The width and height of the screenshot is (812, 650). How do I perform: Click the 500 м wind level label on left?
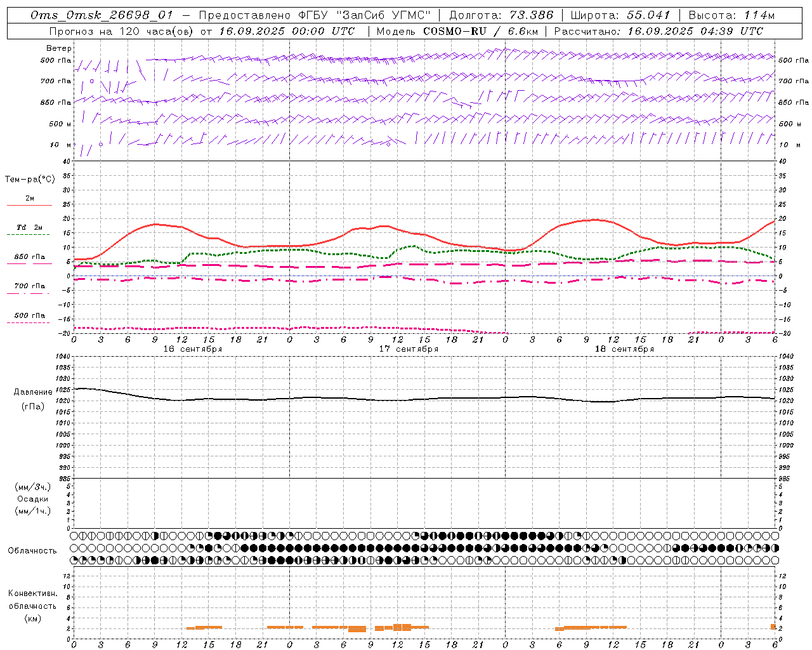tap(60, 124)
